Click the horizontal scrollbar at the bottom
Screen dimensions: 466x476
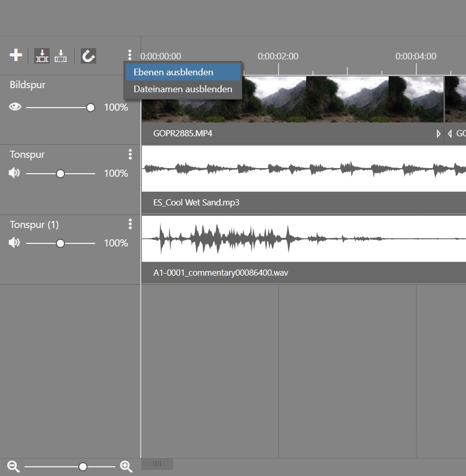point(157,464)
